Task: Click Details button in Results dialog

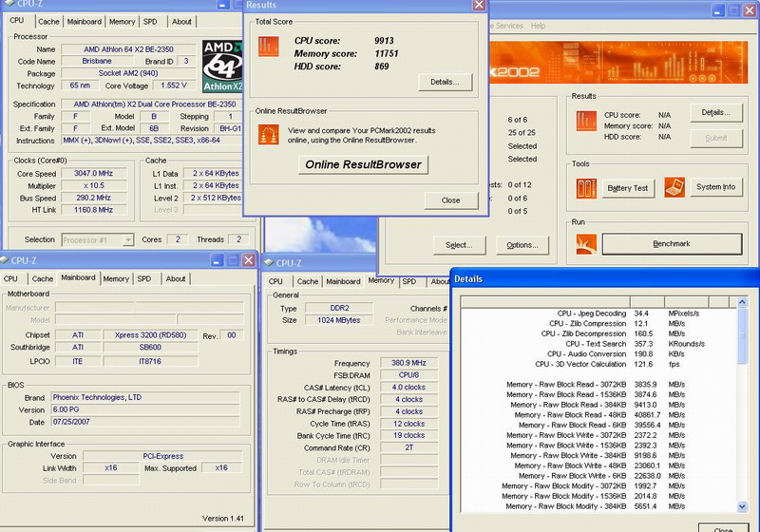Action: point(445,82)
